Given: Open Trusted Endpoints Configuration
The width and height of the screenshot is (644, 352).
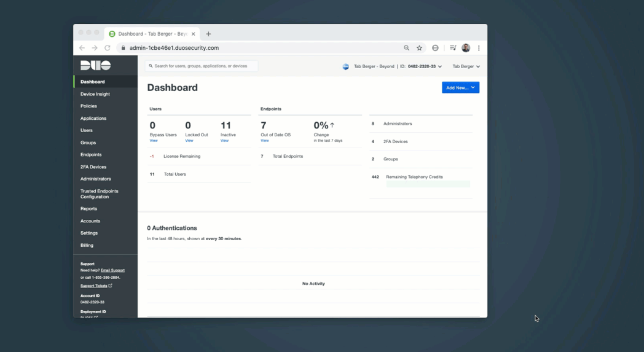Looking at the screenshot, I should (x=100, y=194).
